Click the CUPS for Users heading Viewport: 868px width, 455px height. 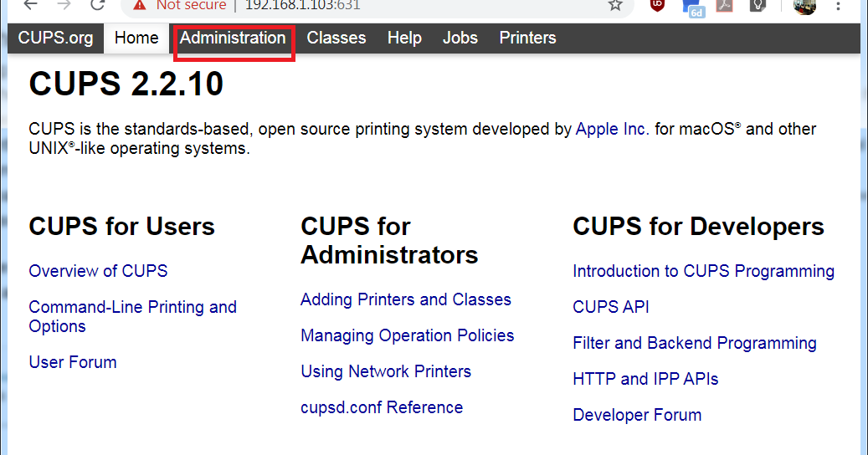121,227
